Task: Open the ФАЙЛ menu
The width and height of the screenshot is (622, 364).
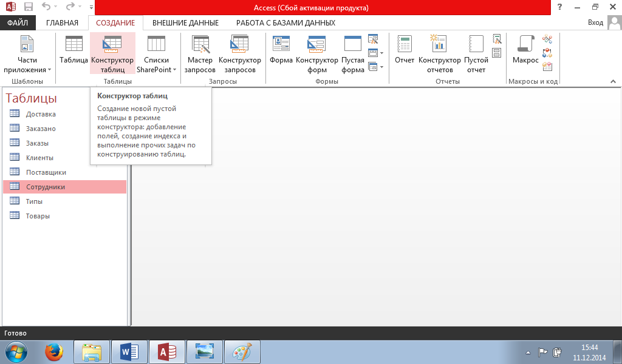Action: pos(18,22)
